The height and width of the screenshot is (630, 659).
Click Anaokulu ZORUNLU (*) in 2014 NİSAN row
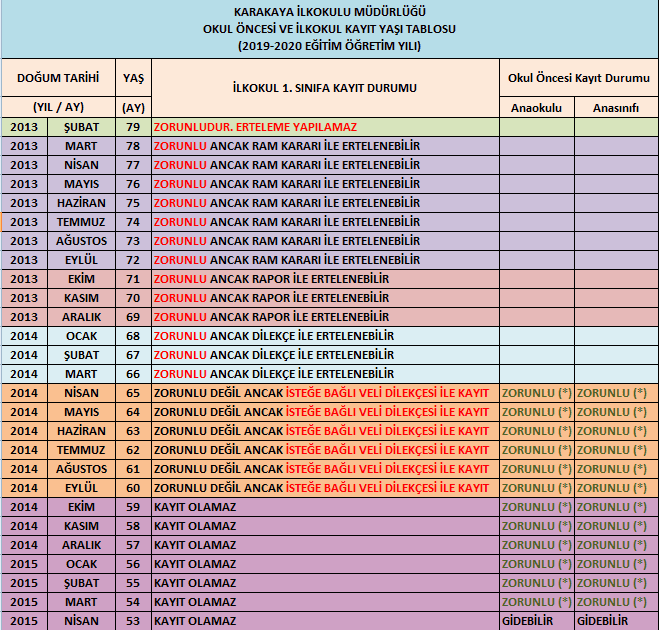[x=537, y=393]
